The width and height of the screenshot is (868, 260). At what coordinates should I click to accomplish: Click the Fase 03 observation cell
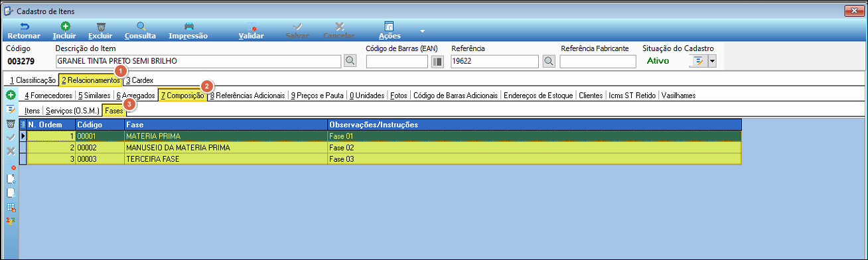(x=534, y=159)
